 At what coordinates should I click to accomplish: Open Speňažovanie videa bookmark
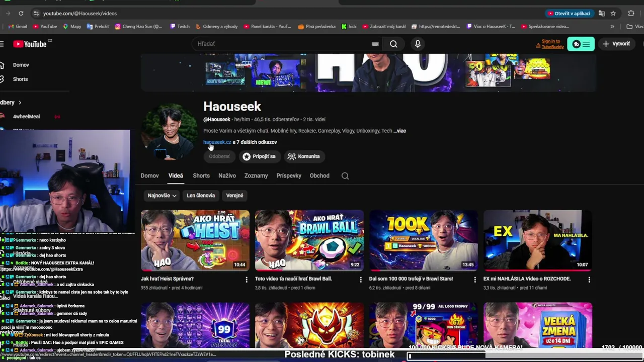545,27
